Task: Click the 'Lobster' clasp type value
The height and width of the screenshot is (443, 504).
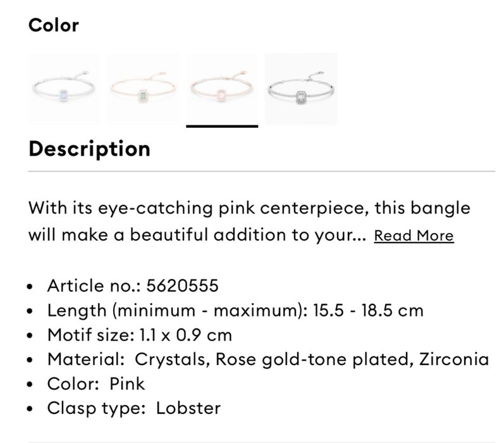Action: 188,408
